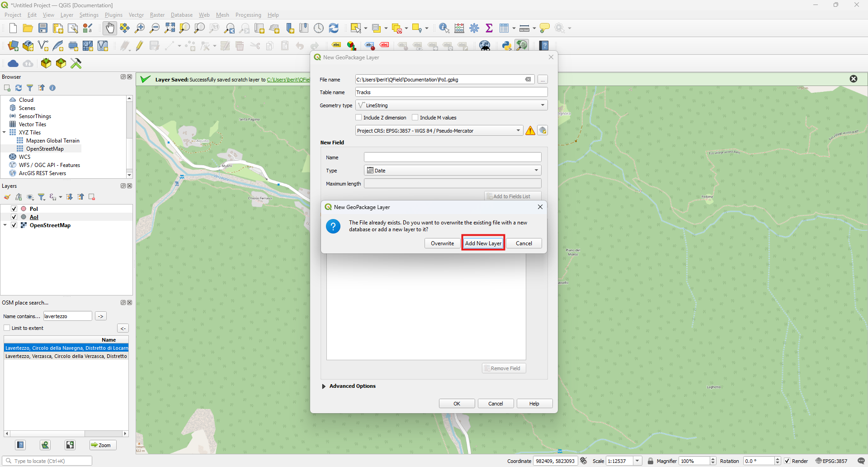Image resolution: width=868 pixels, height=467 pixels.
Task: Expand the Advanced Options section
Action: 324,386
